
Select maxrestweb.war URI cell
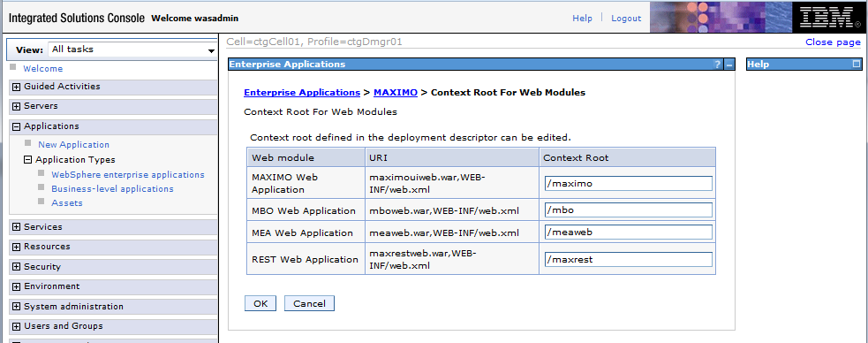(x=452, y=259)
